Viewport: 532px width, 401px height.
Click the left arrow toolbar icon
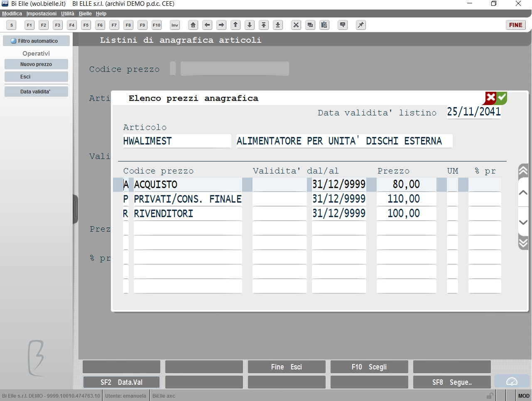(x=207, y=25)
